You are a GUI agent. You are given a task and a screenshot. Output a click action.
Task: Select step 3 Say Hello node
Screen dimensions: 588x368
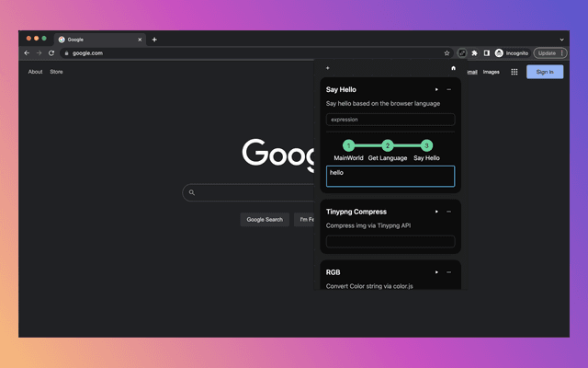[426, 145]
